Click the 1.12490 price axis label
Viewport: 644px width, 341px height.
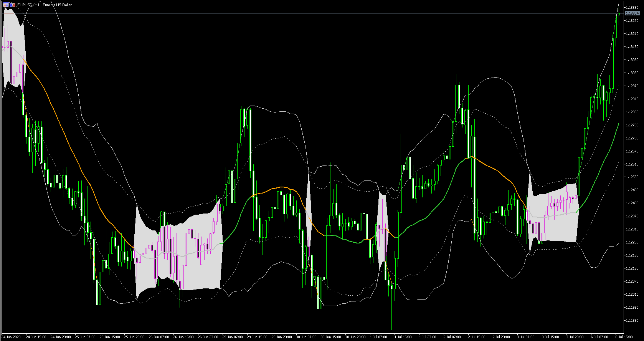click(632, 190)
